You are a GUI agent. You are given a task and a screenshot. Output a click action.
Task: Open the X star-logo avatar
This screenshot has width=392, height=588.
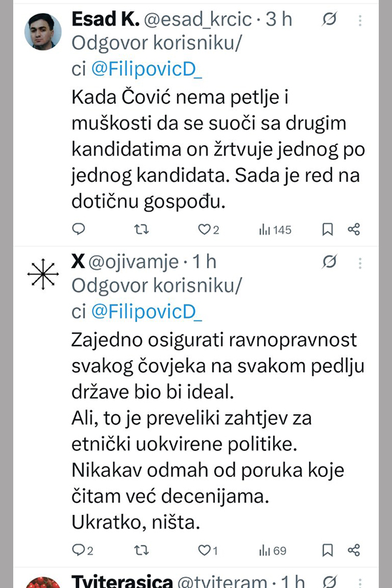[x=43, y=274]
